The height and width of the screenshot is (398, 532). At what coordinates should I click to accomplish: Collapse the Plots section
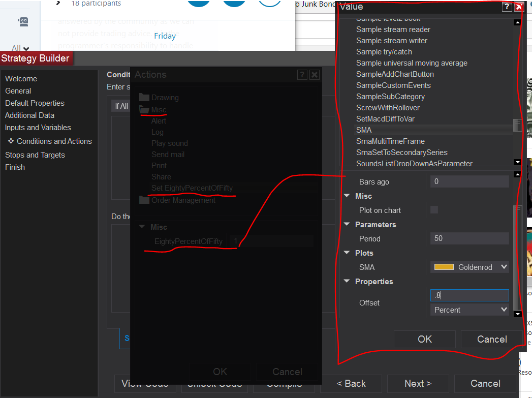[347, 253]
